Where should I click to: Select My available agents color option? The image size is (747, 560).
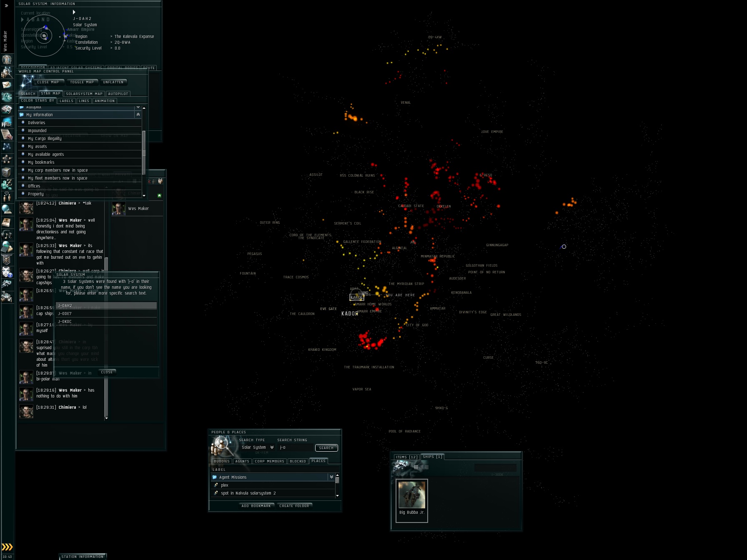click(x=80, y=154)
